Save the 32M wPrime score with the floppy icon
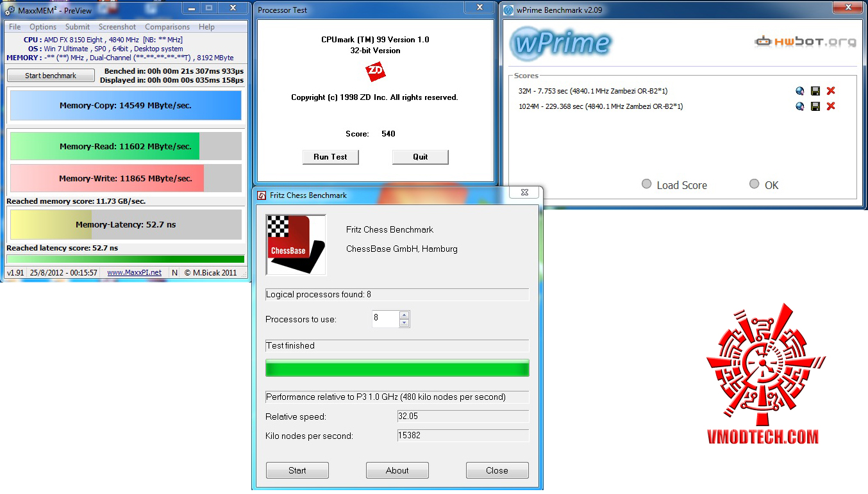 815,91
